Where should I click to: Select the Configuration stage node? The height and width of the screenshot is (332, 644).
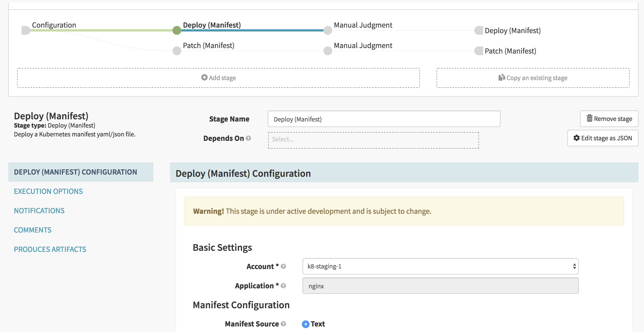click(26, 30)
